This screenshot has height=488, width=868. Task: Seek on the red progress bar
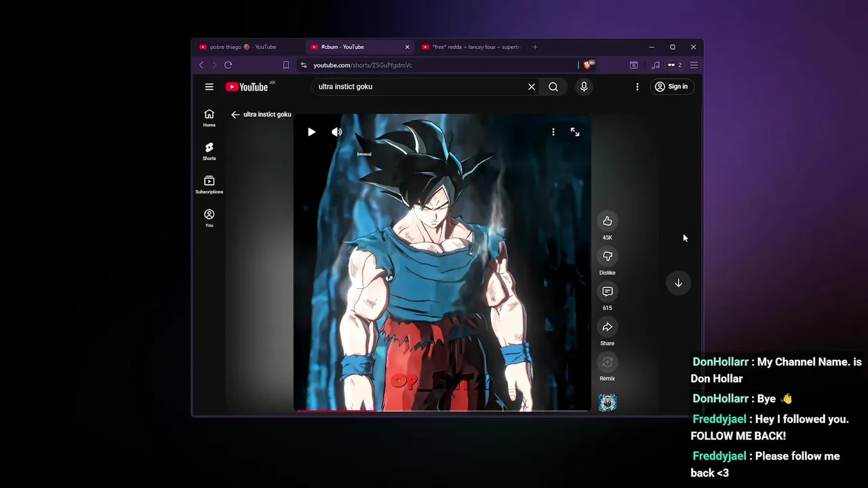click(442, 410)
